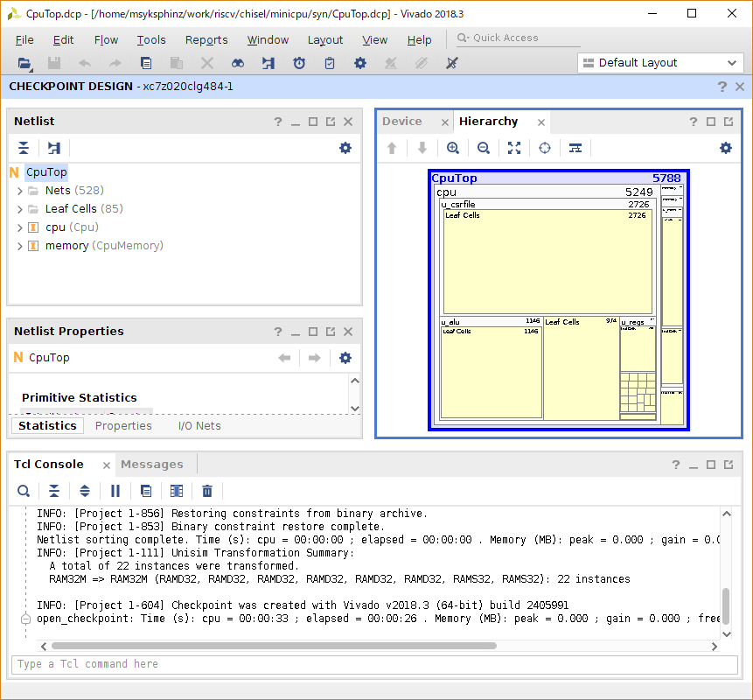The width and height of the screenshot is (753, 700).
Task: Select CpuTop root in Netlist tree
Action: tap(46, 172)
